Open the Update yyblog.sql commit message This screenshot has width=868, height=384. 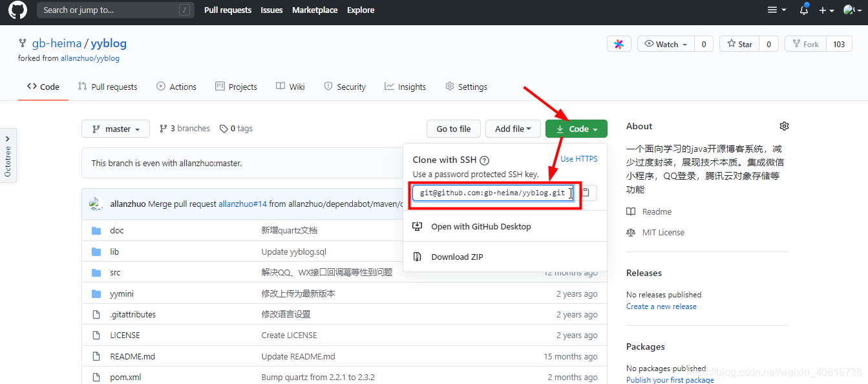(293, 251)
